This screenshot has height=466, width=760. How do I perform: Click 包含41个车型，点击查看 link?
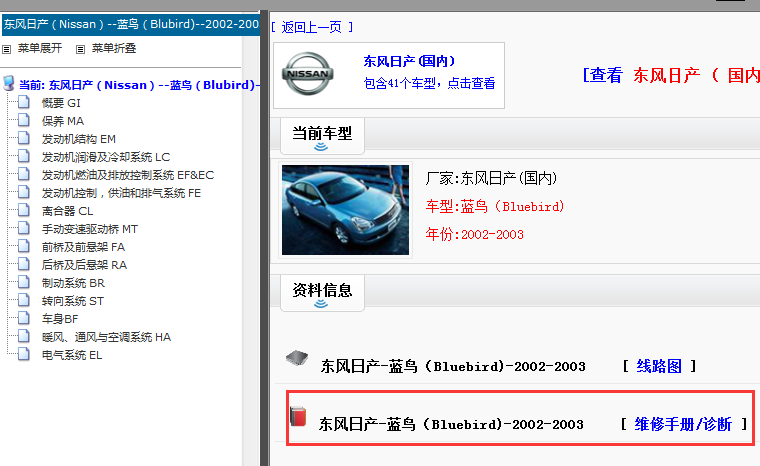(x=429, y=83)
